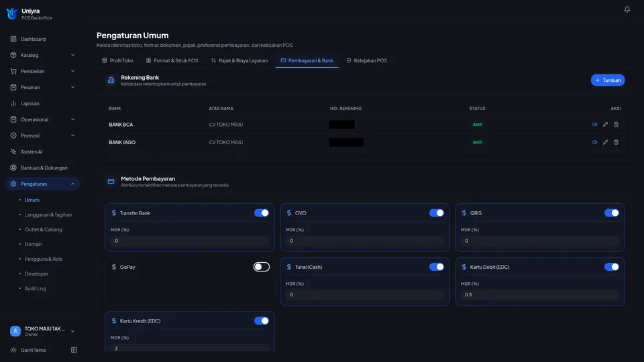This screenshot has width=644, height=362.
Task: Turn off Tunai (Cash) payment
Action: 436,267
